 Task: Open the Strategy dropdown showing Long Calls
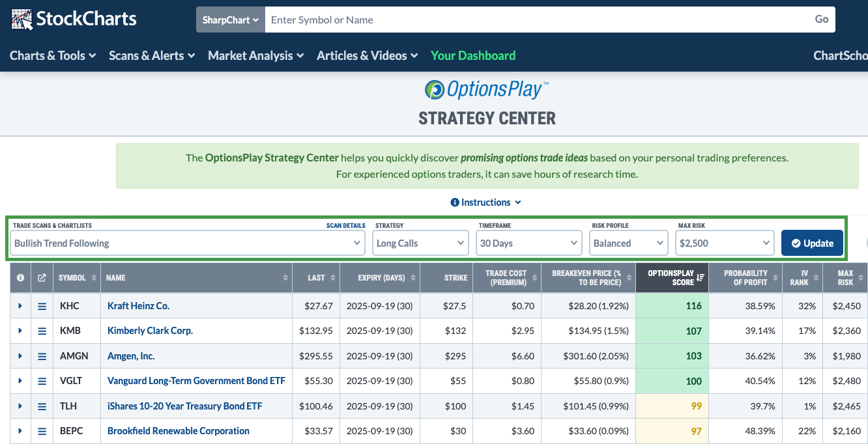(x=421, y=243)
